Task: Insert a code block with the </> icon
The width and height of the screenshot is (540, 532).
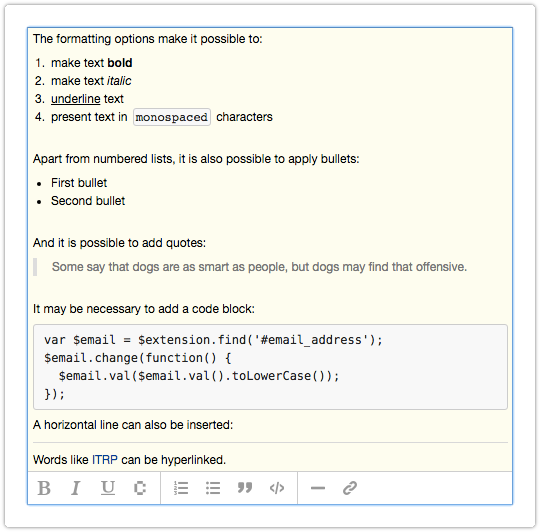Action: (x=277, y=488)
